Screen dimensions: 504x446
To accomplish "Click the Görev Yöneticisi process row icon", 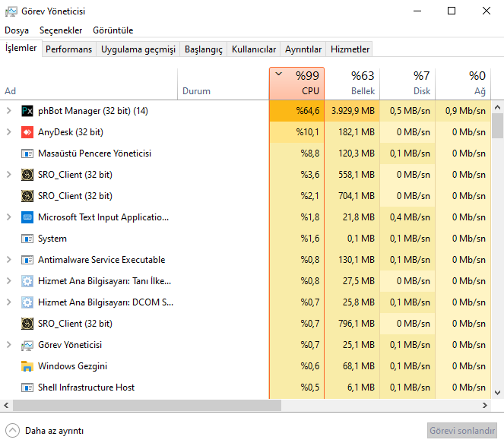I will point(27,345).
